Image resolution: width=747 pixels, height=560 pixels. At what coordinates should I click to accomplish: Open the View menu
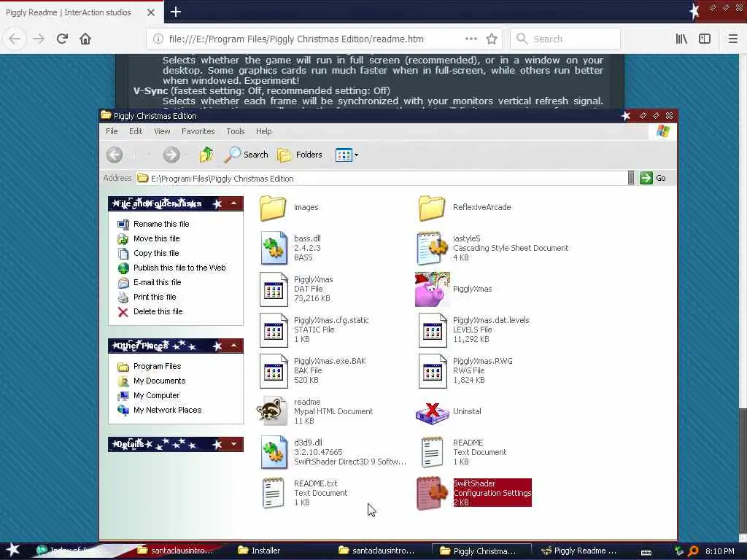pos(162,131)
